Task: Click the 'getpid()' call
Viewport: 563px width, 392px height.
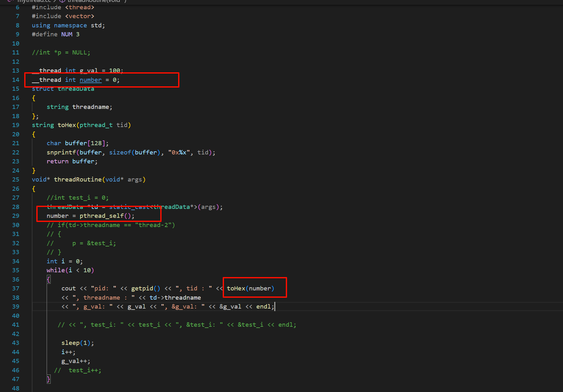Action: tap(146, 289)
